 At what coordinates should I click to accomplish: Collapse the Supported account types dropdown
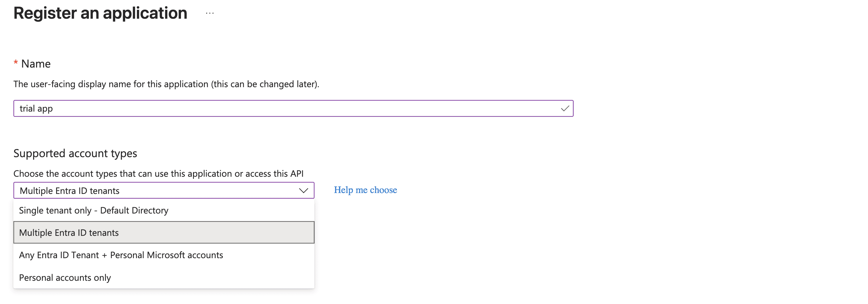[164, 190]
